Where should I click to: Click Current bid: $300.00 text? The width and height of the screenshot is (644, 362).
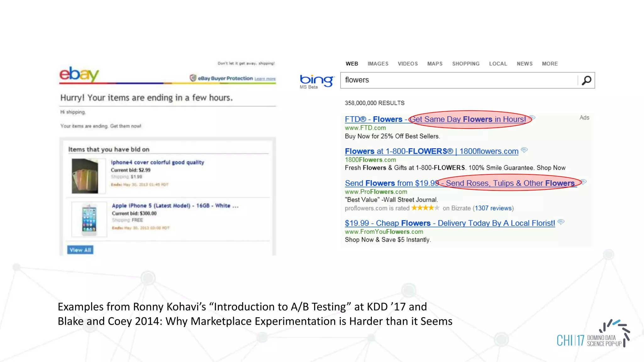pos(134,213)
